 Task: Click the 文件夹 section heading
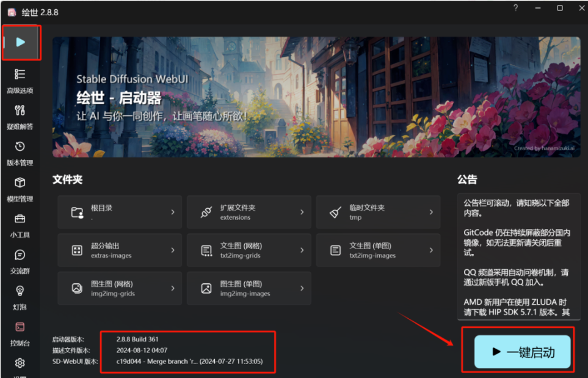pyautogui.click(x=68, y=180)
